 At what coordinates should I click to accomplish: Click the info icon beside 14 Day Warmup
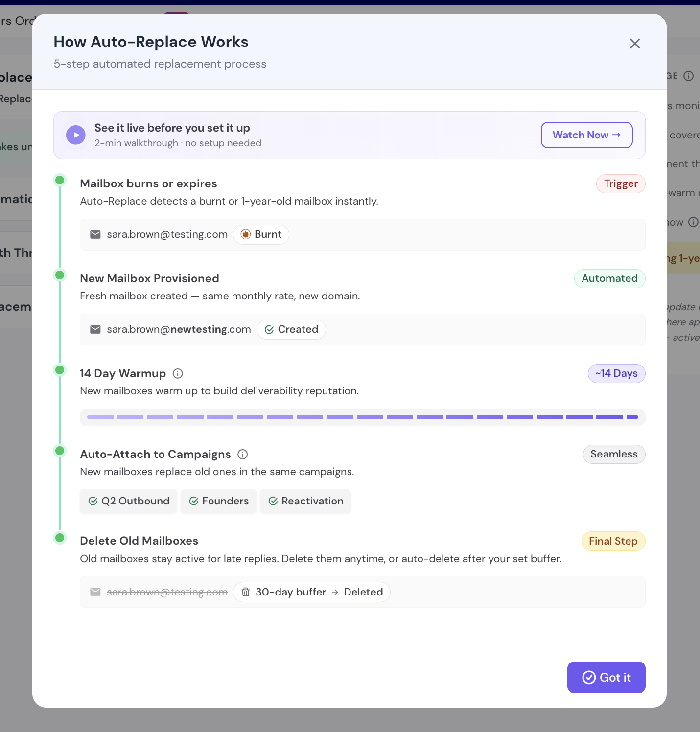coord(178,374)
